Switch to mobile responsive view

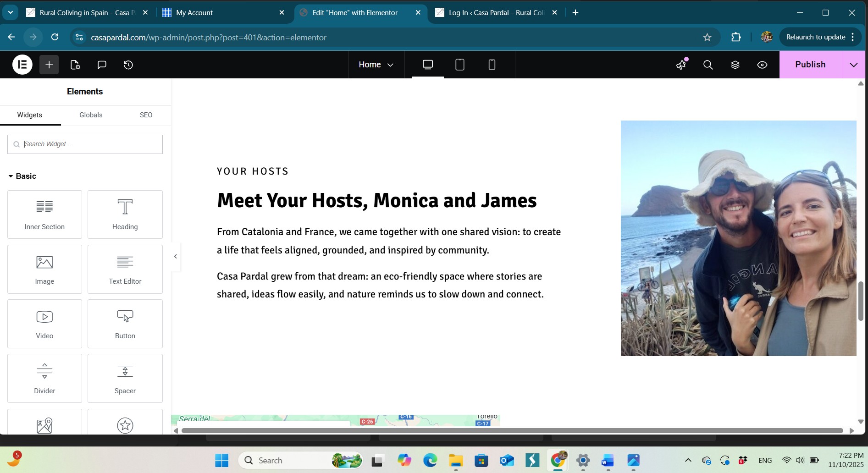(492, 65)
